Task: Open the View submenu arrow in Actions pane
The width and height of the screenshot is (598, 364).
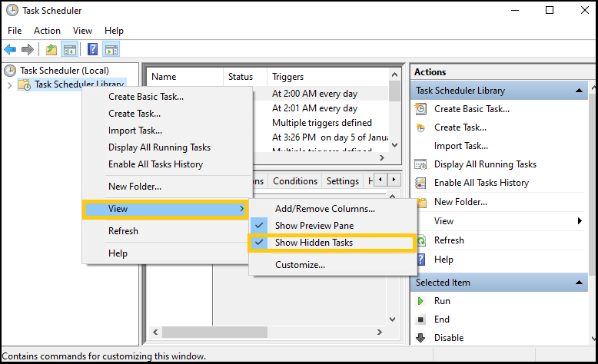Action: click(580, 221)
